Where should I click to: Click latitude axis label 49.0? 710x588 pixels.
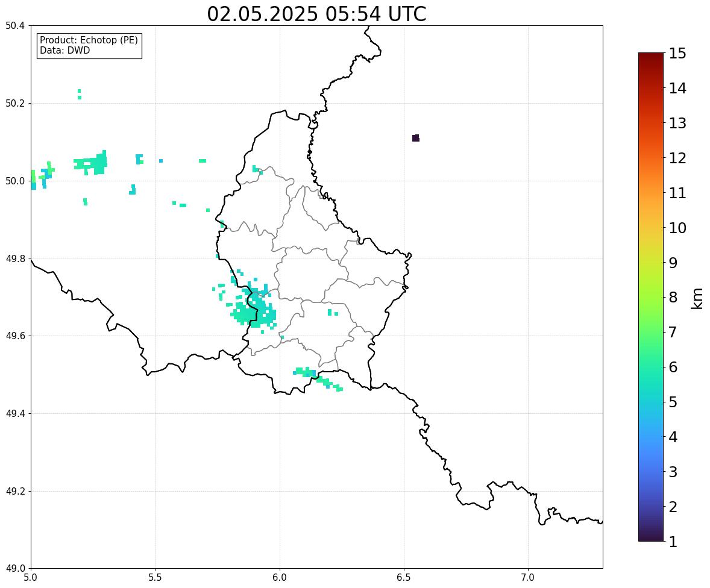click(15, 569)
